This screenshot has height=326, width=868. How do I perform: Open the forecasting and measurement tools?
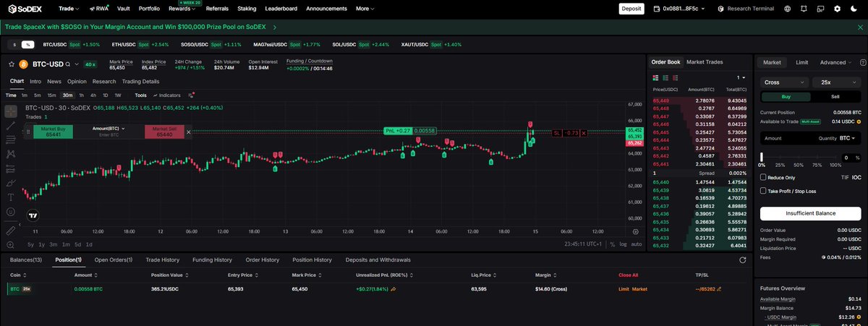click(11, 168)
